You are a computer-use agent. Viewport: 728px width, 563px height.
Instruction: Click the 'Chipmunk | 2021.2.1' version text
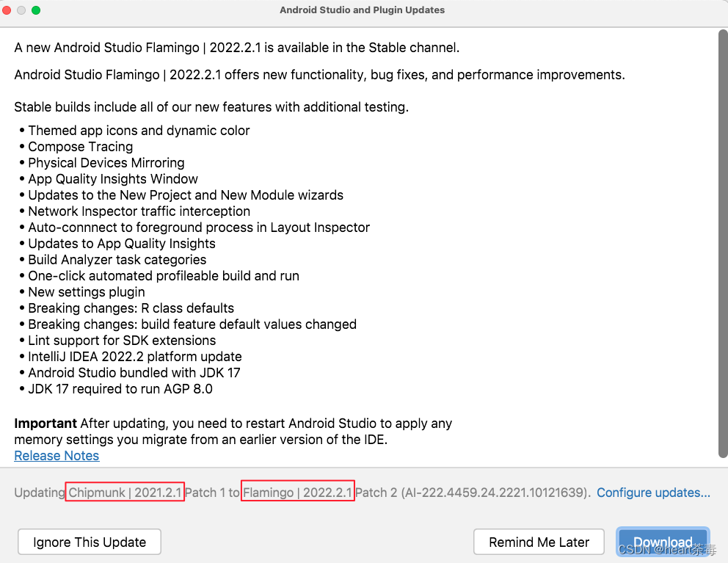[125, 493]
